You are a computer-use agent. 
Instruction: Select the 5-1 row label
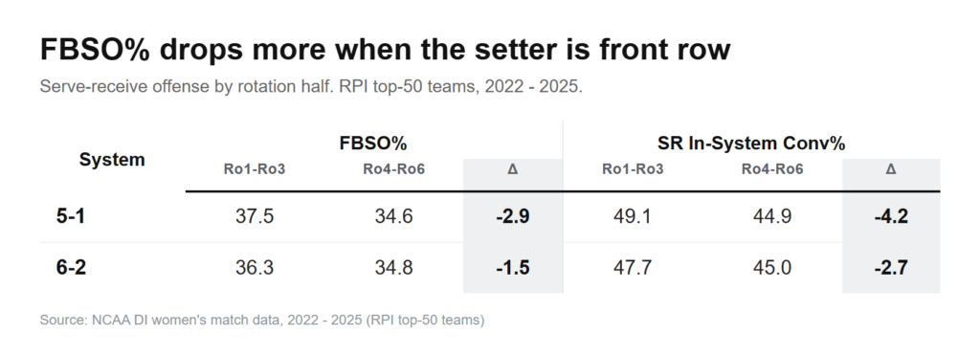[x=71, y=216]
